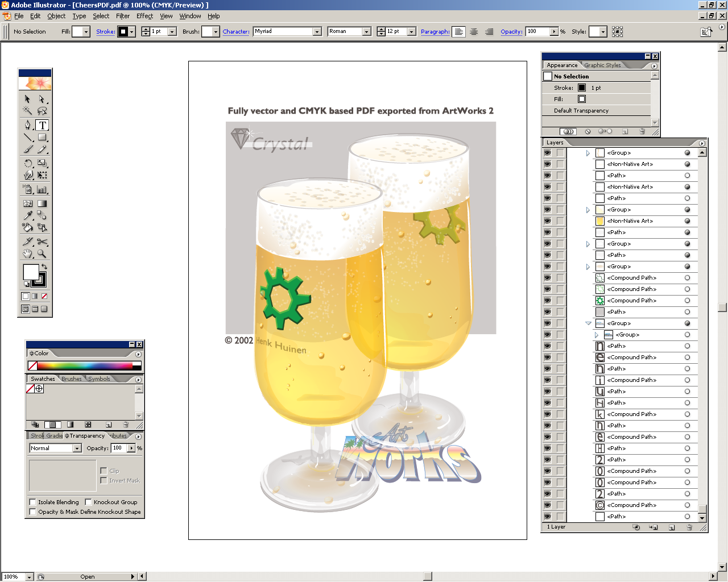
Task: Select the Eyedropper tool
Action: [28, 215]
